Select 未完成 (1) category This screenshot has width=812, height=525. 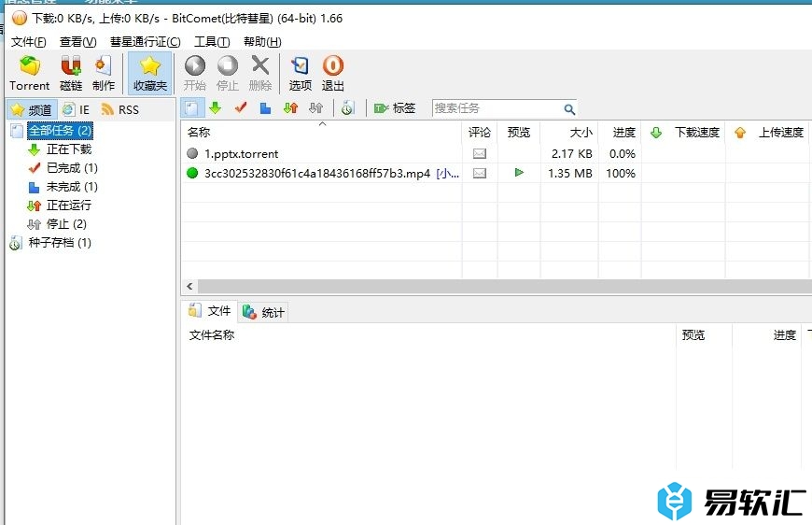click(72, 187)
